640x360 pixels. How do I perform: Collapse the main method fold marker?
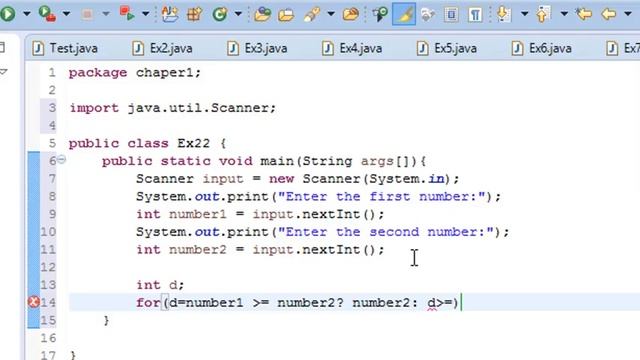pyautogui.click(x=61, y=159)
